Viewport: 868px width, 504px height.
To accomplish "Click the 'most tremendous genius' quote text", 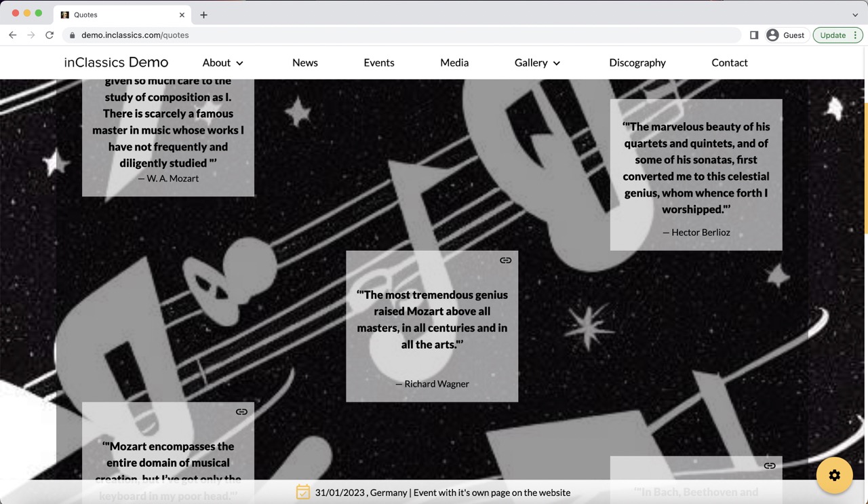I will (x=432, y=319).
